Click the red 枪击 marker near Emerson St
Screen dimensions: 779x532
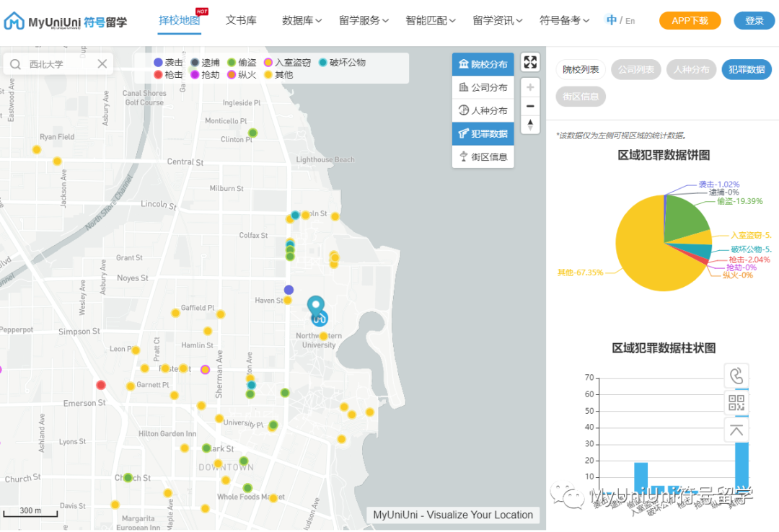tap(101, 384)
